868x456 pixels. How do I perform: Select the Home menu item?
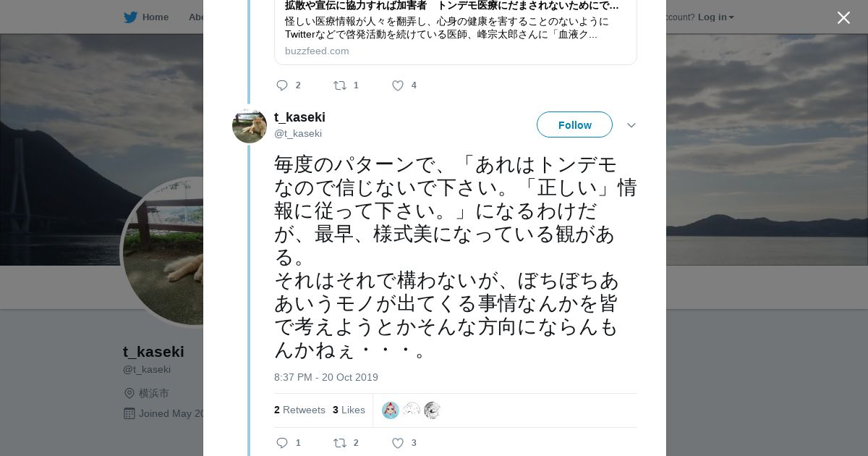(155, 17)
